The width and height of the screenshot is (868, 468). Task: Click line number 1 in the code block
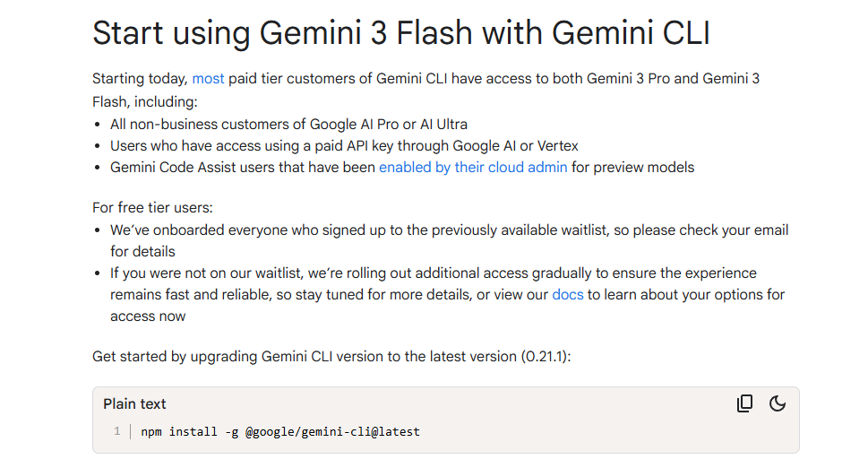click(116, 432)
